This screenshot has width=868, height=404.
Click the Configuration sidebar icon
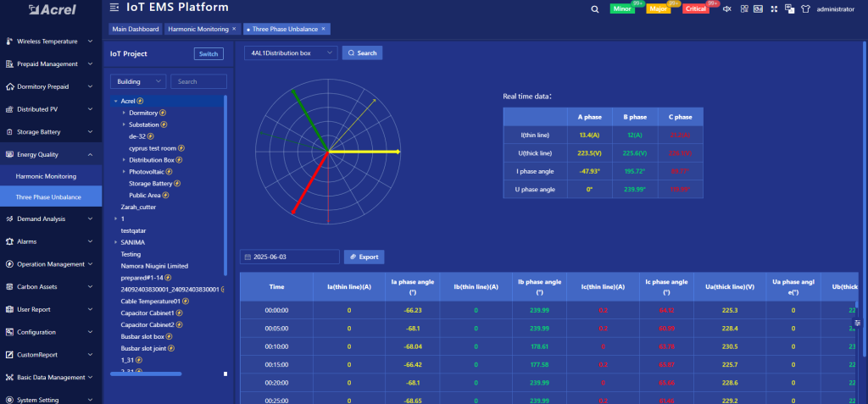click(x=8, y=333)
